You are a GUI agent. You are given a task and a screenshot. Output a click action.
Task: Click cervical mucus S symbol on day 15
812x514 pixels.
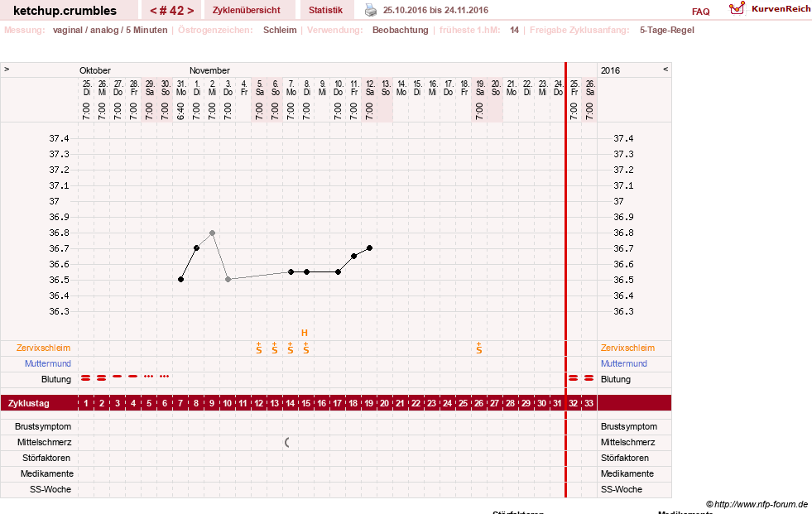306,348
